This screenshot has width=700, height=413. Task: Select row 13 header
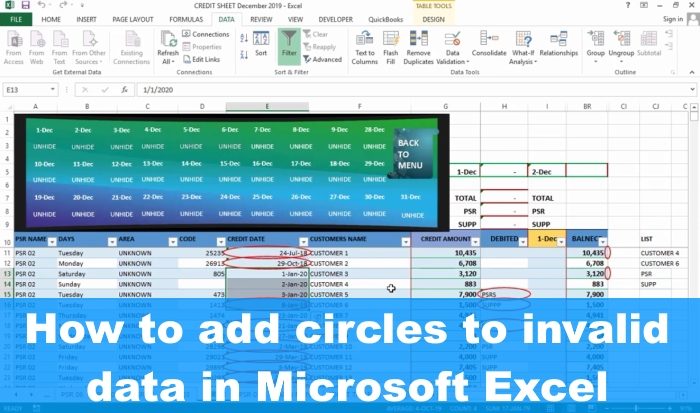pyautogui.click(x=7, y=274)
